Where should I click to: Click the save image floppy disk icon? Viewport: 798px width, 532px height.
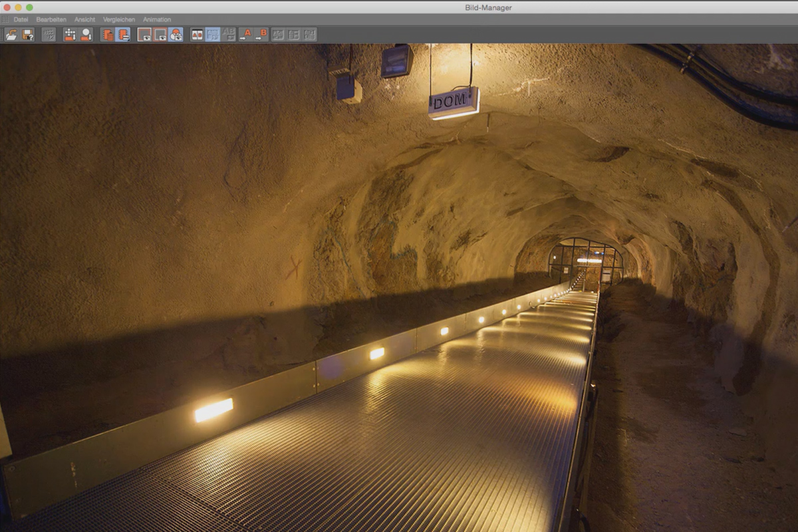click(x=27, y=35)
